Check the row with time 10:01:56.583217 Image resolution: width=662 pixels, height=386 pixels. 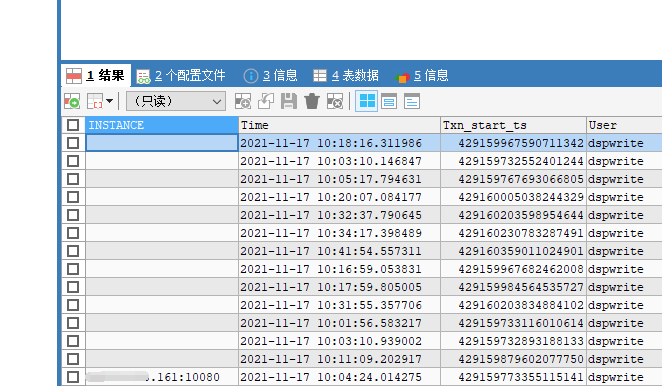(x=73, y=323)
